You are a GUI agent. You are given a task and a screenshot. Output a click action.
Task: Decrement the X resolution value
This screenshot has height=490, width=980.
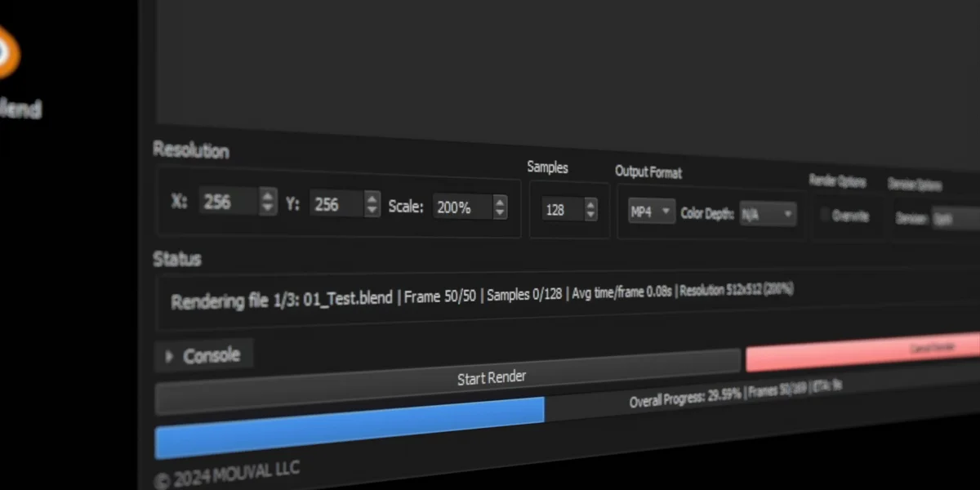coord(267,207)
